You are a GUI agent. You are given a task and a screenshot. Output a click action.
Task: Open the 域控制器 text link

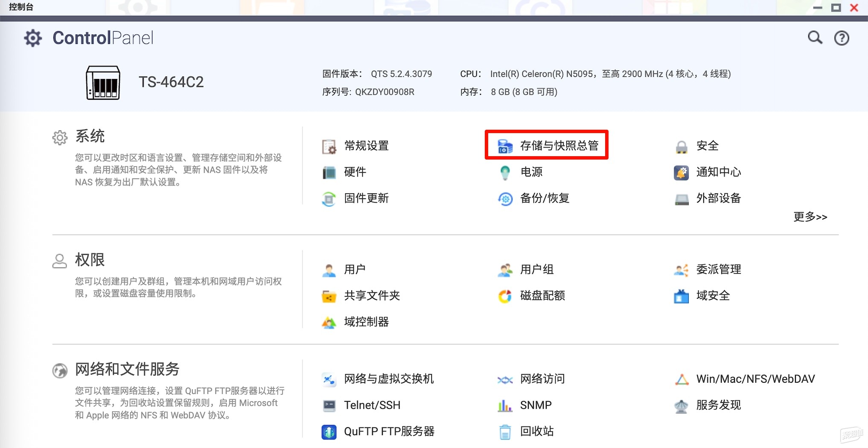pyautogui.click(x=366, y=322)
